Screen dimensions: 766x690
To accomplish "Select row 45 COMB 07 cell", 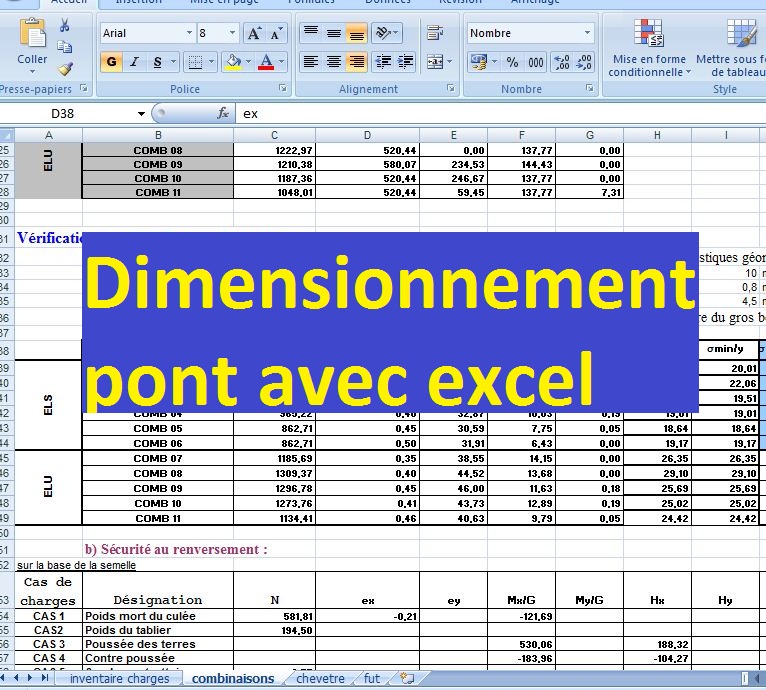I will tap(158, 458).
